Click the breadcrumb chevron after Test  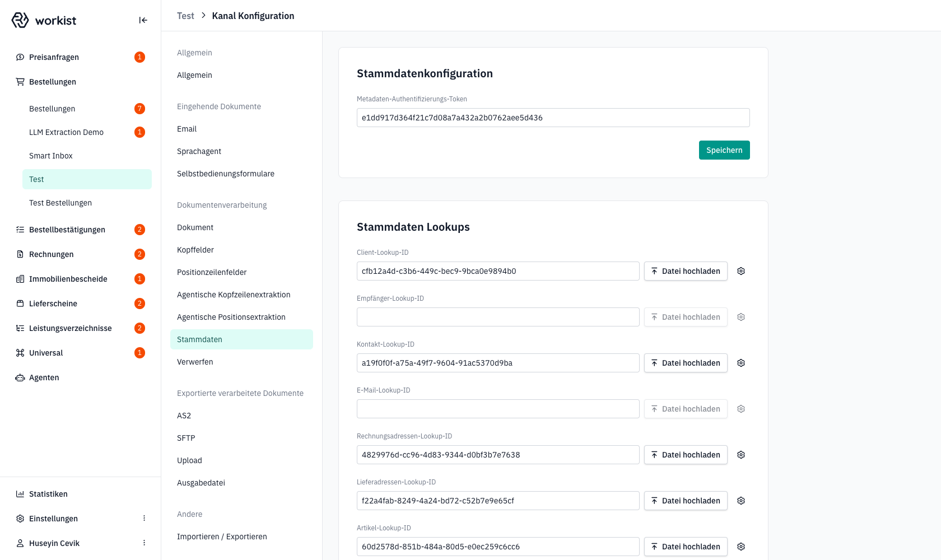tap(203, 16)
